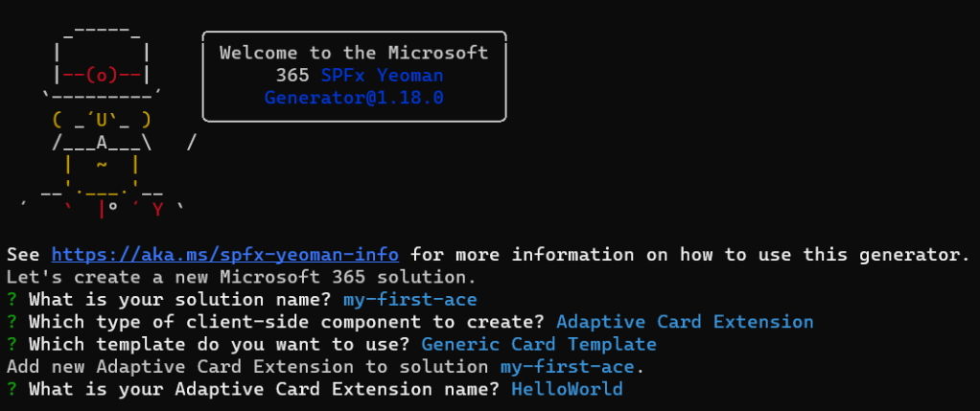Click the question mark beside template prompt
The image size is (980, 411).
click(12, 344)
